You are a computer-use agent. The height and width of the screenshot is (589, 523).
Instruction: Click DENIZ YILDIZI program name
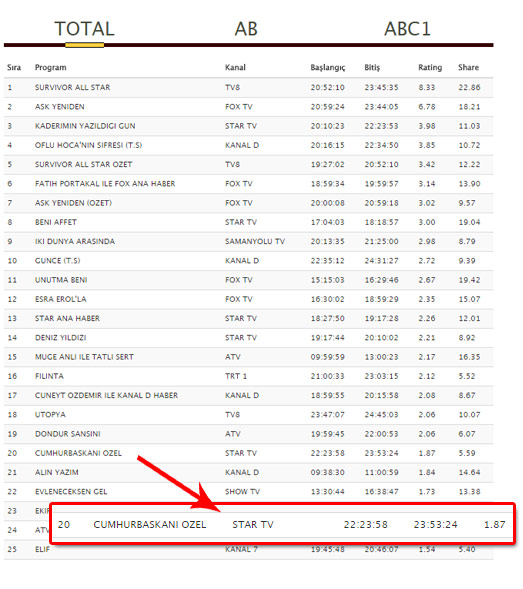tap(60, 338)
